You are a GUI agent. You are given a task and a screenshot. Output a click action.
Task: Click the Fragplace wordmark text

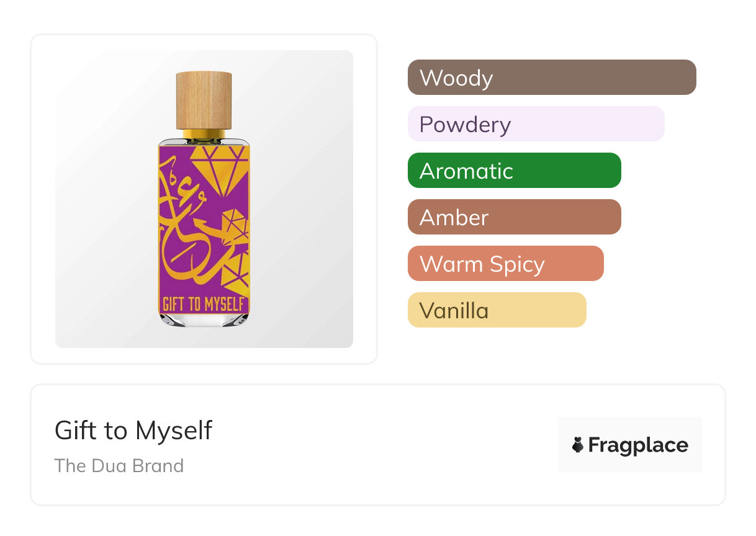[x=637, y=445]
